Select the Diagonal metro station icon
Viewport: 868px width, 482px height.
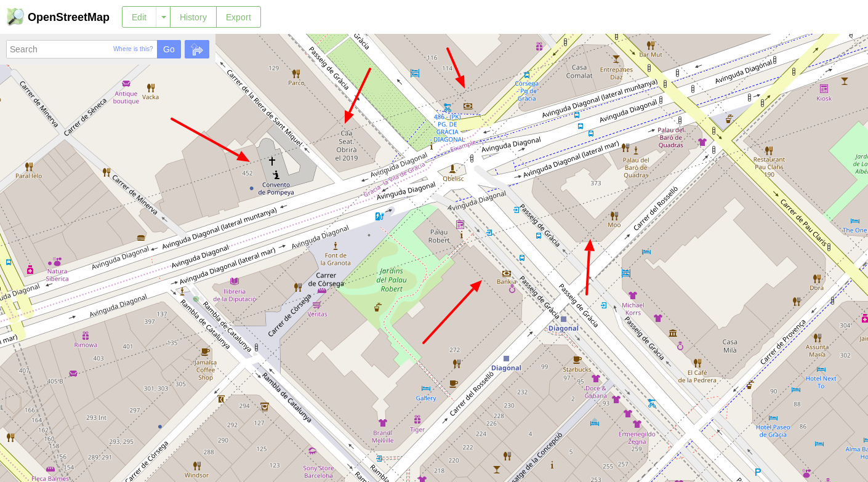coord(563,319)
